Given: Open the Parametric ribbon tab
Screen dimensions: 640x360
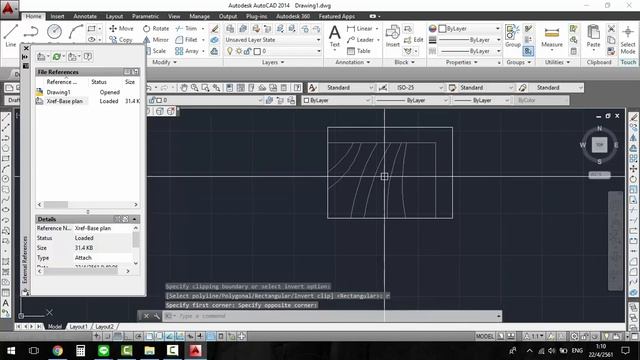Looking at the screenshot, I should click(x=145, y=16).
